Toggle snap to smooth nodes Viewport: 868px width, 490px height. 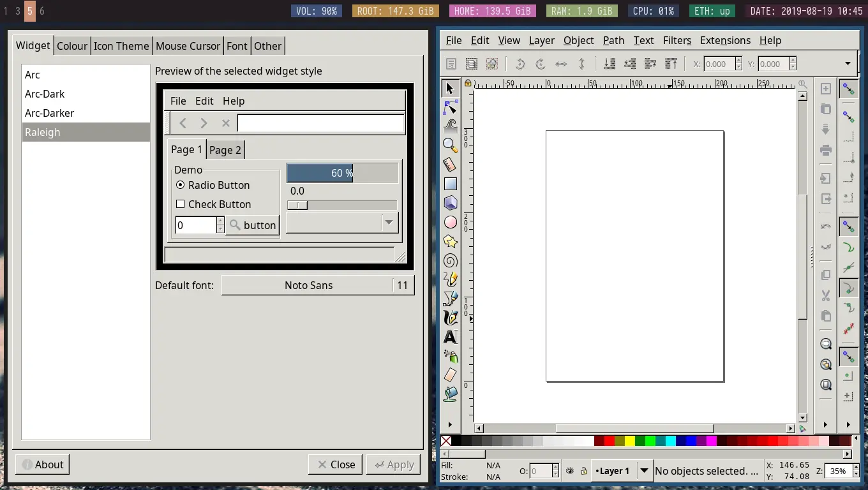pos(849,308)
